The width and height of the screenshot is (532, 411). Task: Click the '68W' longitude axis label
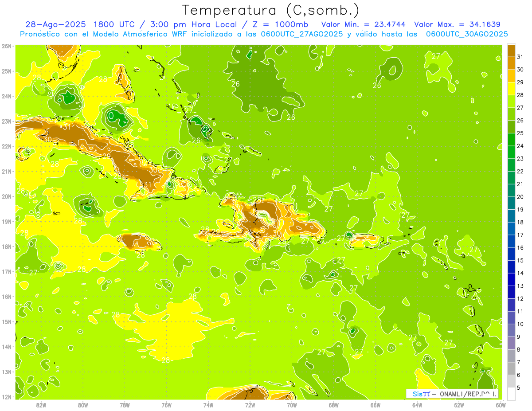tap(334, 405)
